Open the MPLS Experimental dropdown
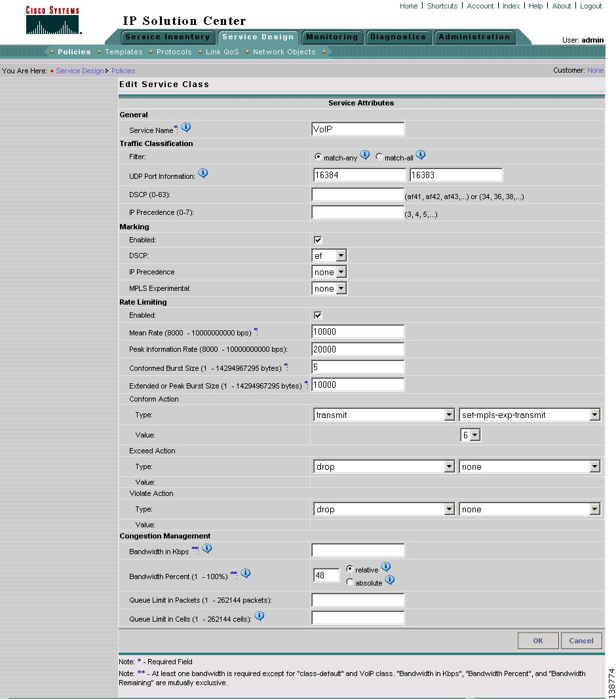The height and width of the screenshot is (699, 616). (329, 288)
